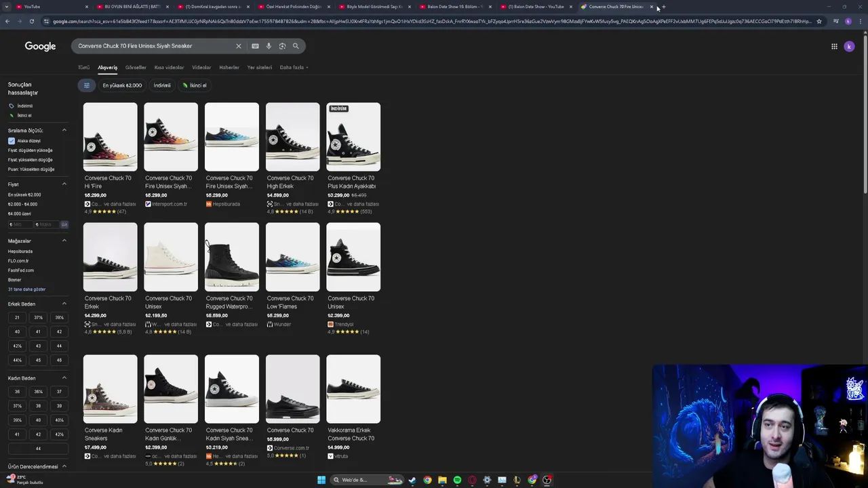Open the Windows Start menu
Image resolution: width=868 pixels, height=488 pixels.
[x=321, y=480]
